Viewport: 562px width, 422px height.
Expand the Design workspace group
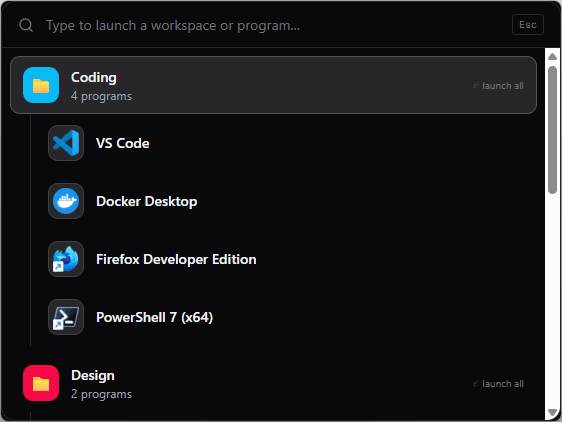273,383
